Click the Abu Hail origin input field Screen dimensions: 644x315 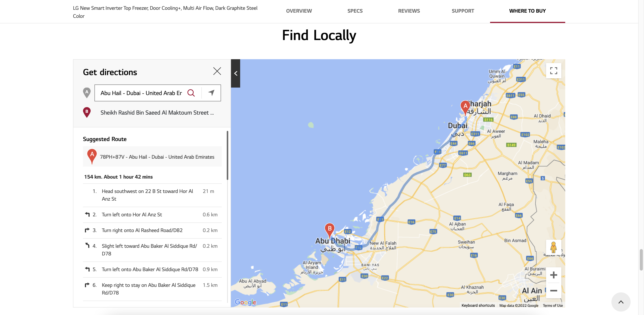141,93
